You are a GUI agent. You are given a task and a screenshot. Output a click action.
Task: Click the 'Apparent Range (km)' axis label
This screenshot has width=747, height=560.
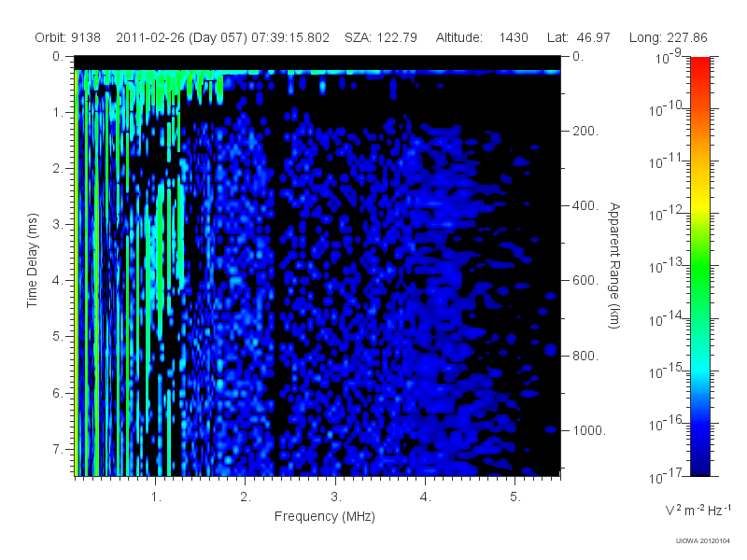[x=614, y=265]
